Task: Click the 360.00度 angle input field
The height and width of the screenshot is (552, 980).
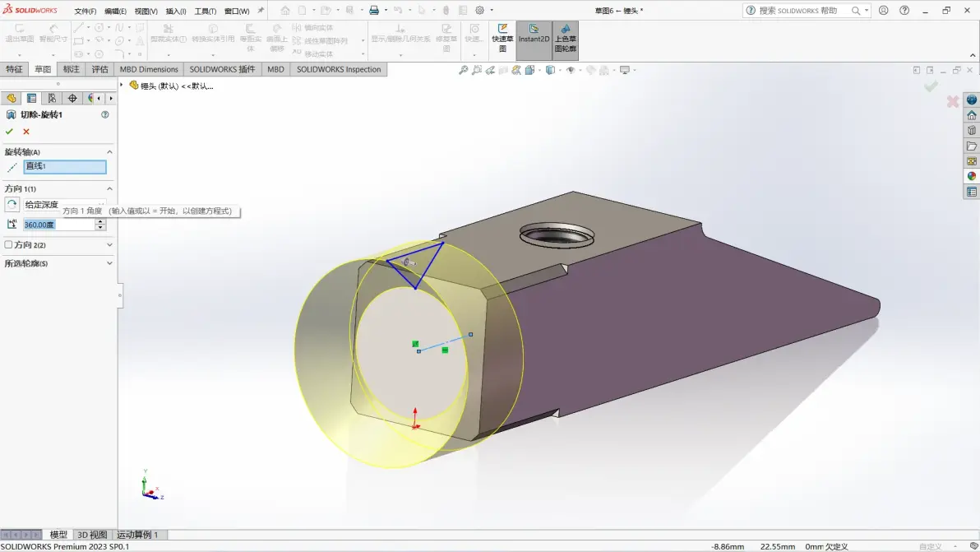Action: pyautogui.click(x=58, y=225)
